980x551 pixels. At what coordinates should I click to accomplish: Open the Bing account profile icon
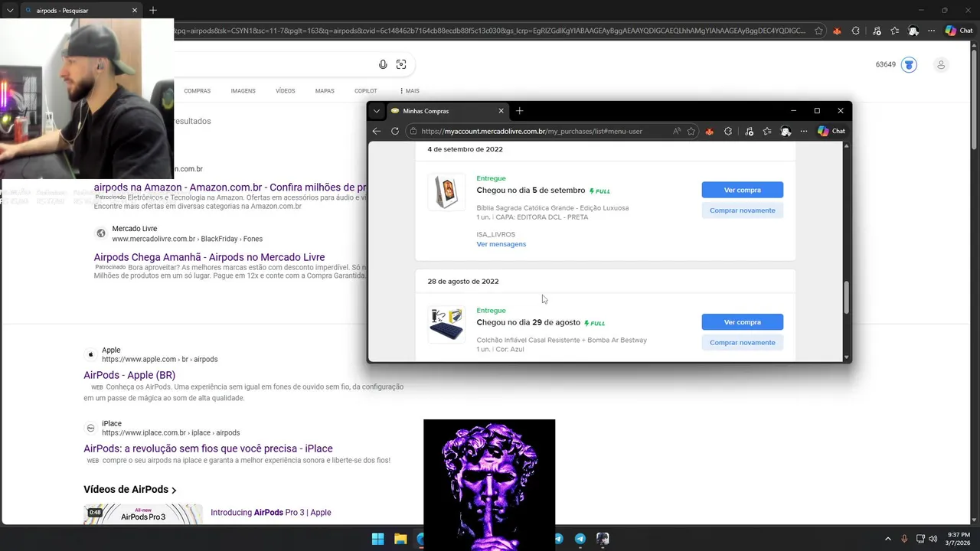[x=941, y=65]
